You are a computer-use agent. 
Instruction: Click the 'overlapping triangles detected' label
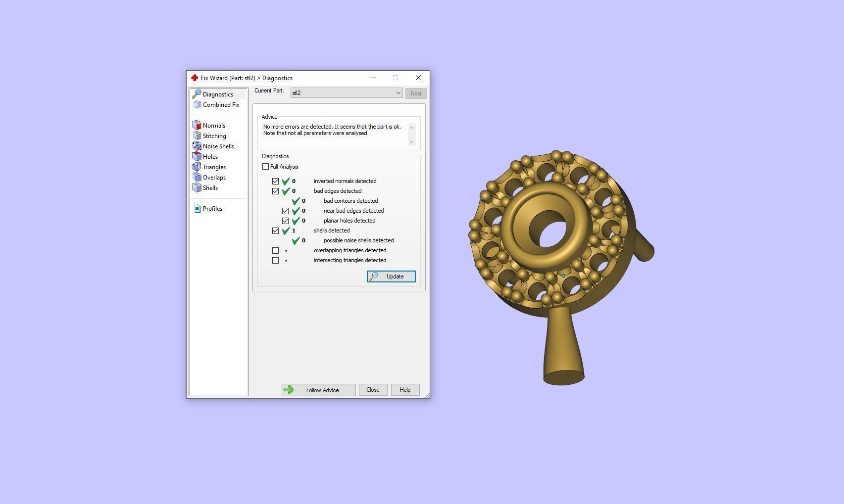click(350, 250)
